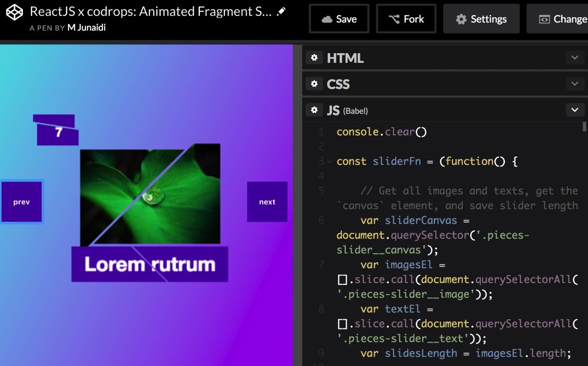Click the pencil icon to edit the pen title
The image size is (588, 366).
(281, 11)
